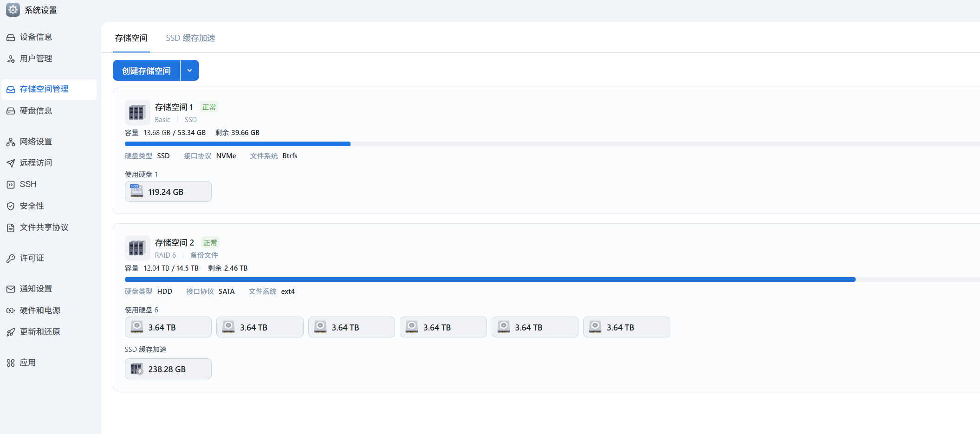Click the 安全性 shield icon
Viewport: 980px width, 434px height.
click(11, 206)
